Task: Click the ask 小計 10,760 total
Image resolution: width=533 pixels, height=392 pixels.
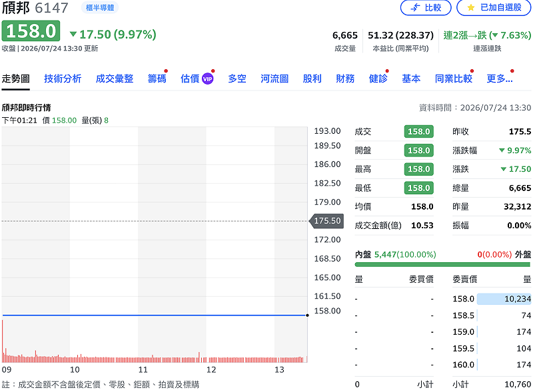Action: click(518, 385)
